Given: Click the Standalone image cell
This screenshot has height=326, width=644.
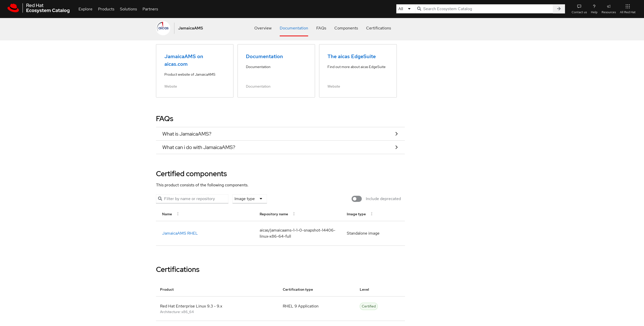Looking at the screenshot, I should point(363,233).
